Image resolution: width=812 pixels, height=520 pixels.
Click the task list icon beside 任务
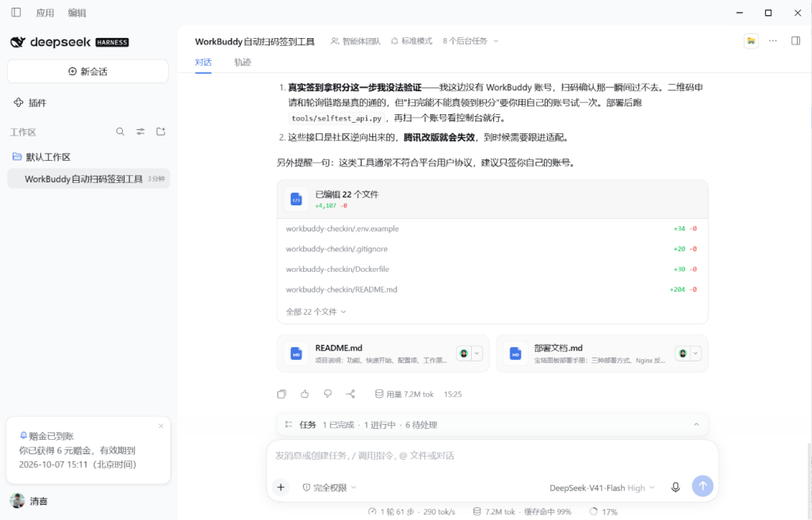point(289,425)
